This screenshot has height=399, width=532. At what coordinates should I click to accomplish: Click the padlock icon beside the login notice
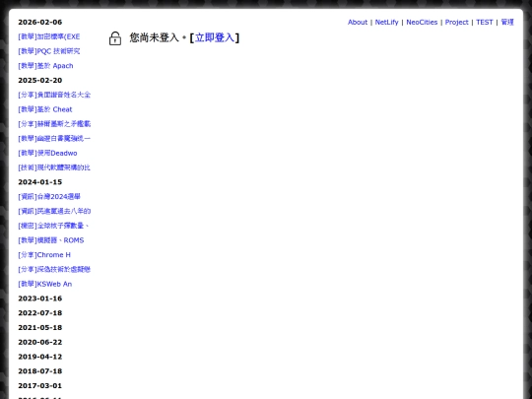[115, 38]
